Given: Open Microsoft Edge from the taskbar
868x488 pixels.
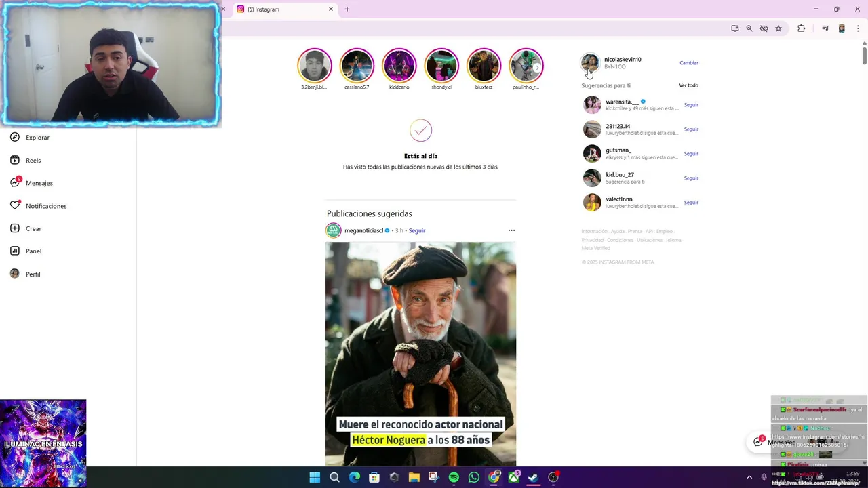Looking at the screenshot, I should click(x=355, y=477).
